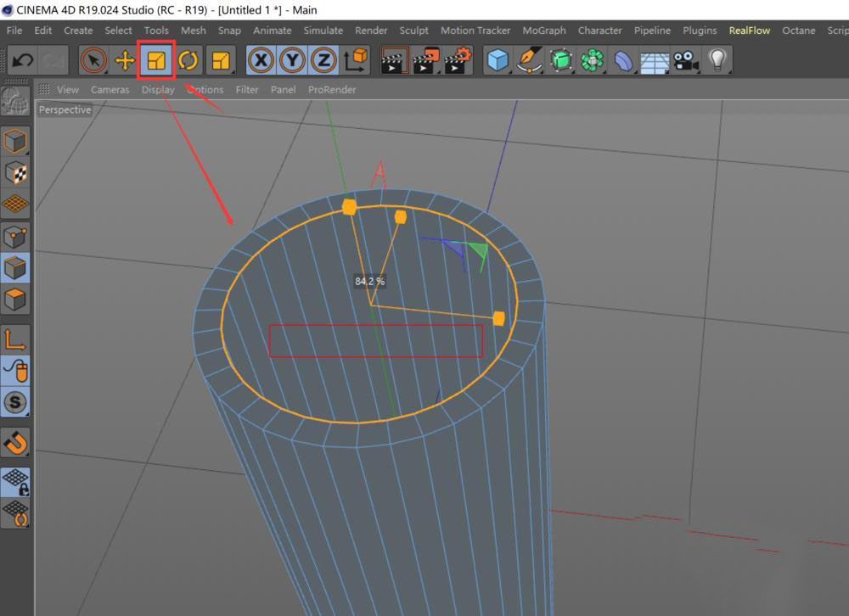Viewport: 849px width, 616px height.
Task: Open the Tools menu
Action: point(156,31)
